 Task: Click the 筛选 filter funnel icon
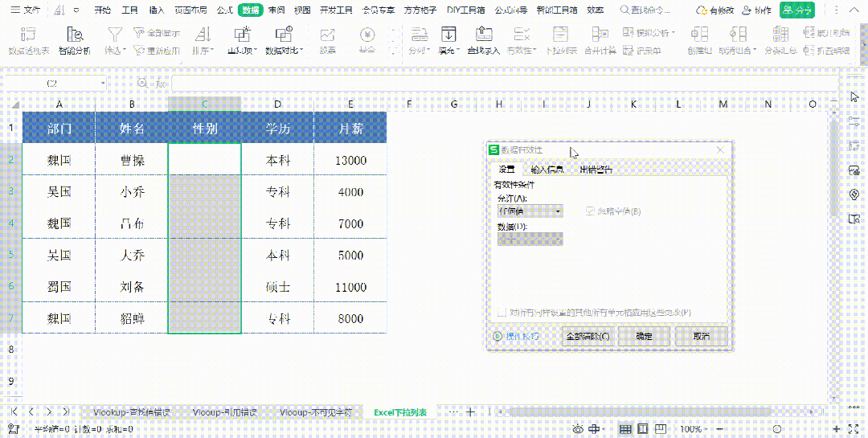(114, 35)
